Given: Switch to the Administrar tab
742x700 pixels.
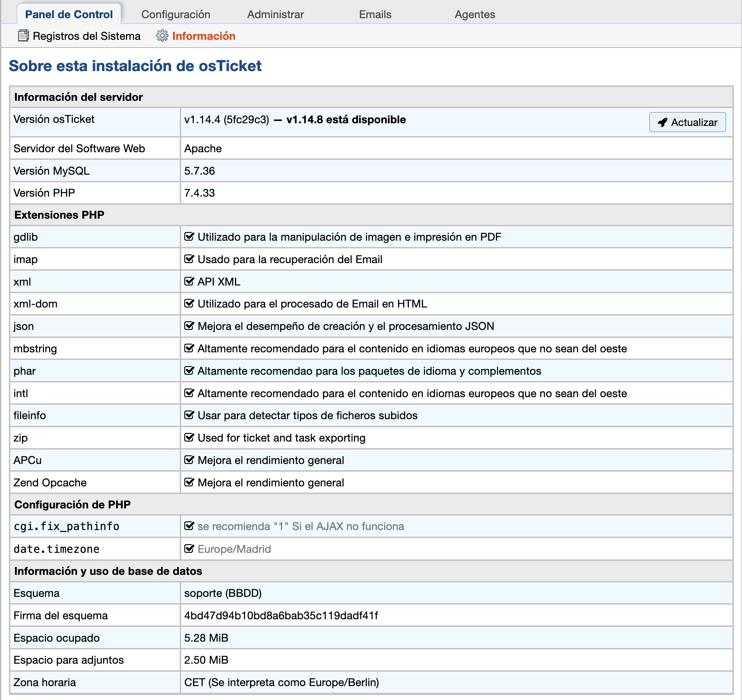Looking at the screenshot, I should click(x=275, y=14).
